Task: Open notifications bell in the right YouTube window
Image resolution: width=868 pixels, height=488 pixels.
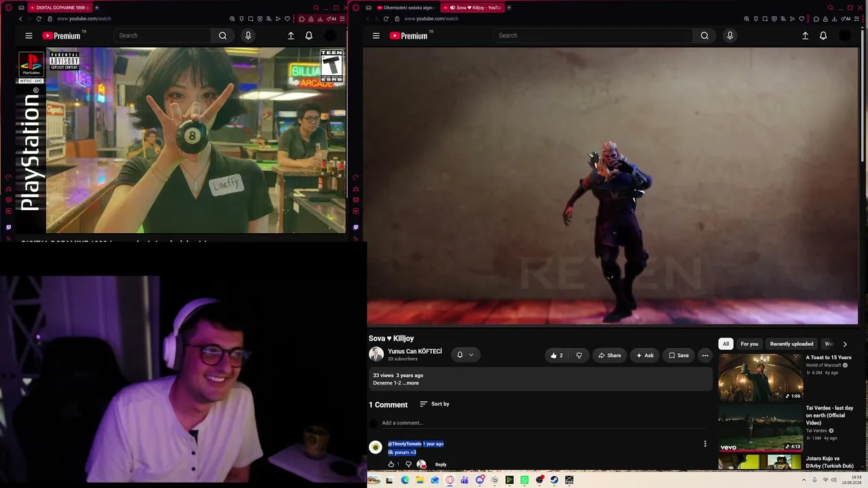Action: [x=823, y=36]
